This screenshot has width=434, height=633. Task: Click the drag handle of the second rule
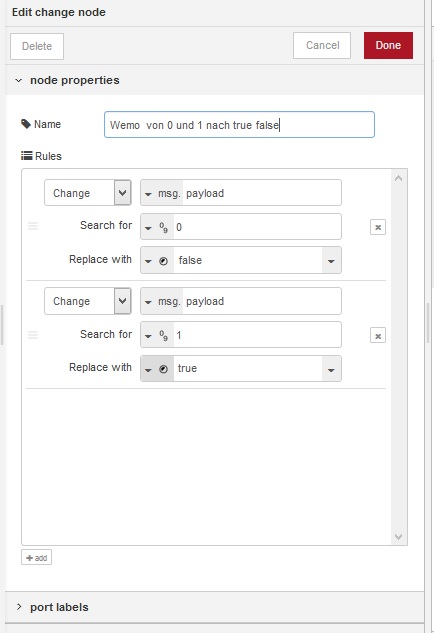point(33,335)
